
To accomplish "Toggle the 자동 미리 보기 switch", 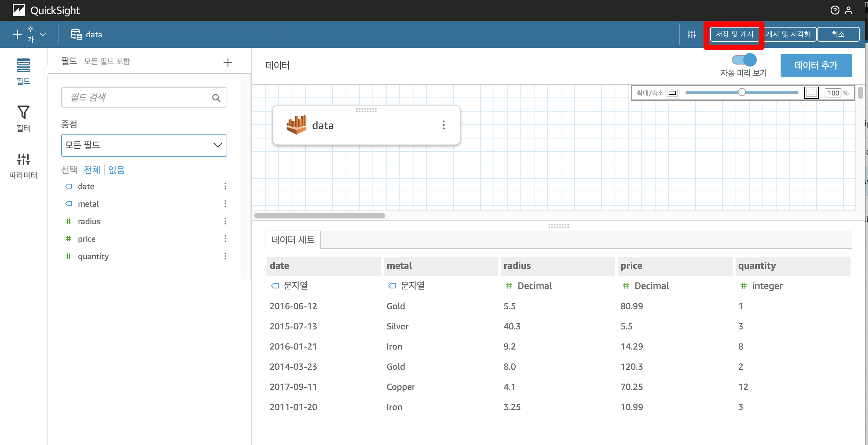I will (x=744, y=60).
